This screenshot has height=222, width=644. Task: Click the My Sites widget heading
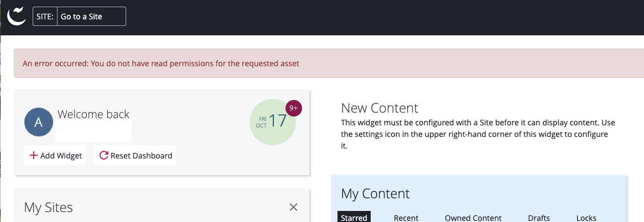tap(49, 208)
